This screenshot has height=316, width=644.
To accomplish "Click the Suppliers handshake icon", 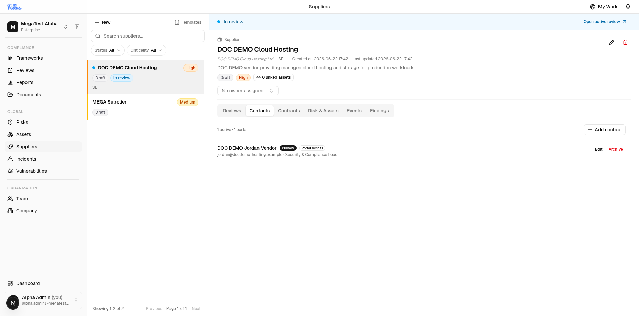I will [10, 147].
